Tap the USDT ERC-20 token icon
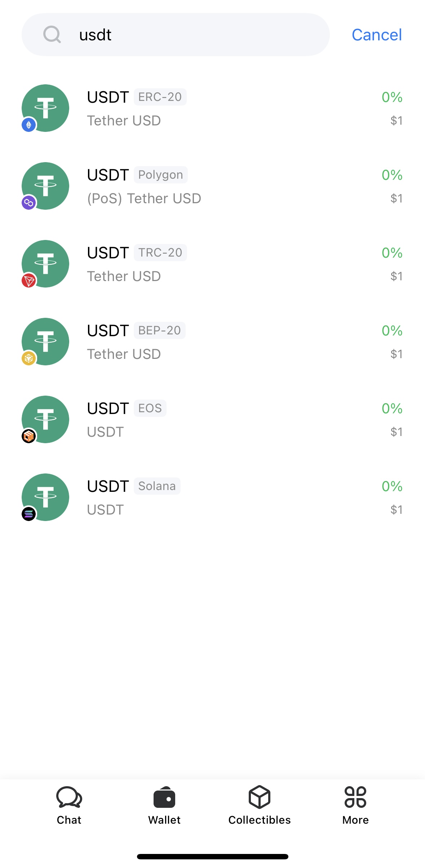Viewport: 425px width, 868px height. pyautogui.click(x=45, y=108)
